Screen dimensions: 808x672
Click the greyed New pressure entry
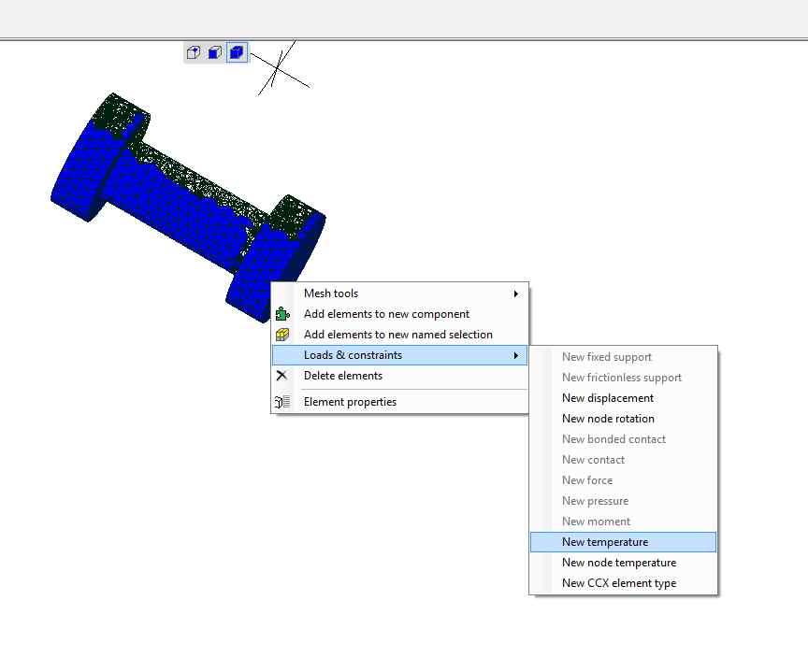click(x=624, y=501)
